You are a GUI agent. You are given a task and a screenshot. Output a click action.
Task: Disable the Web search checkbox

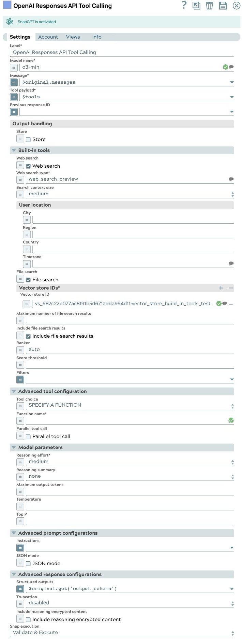click(29, 166)
